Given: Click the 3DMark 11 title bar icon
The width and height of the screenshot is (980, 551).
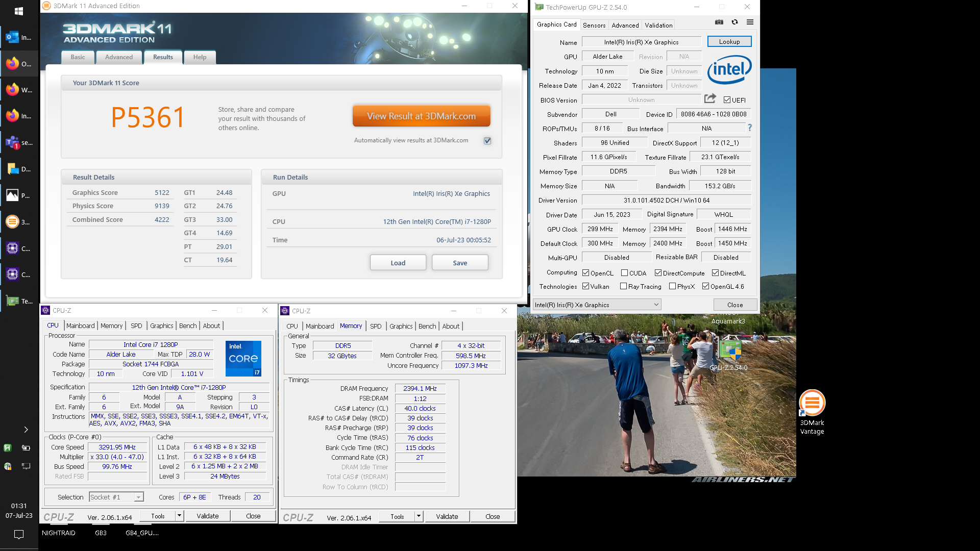Looking at the screenshot, I should [x=46, y=6].
